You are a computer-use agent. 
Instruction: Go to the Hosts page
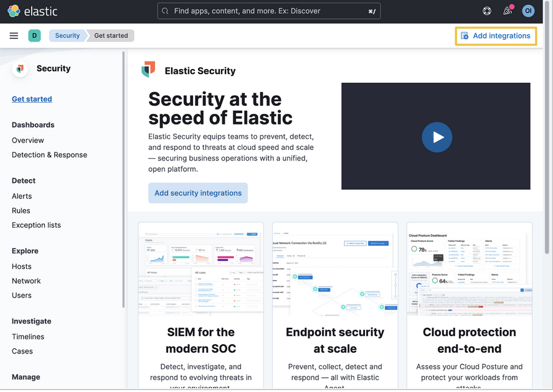click(21, 266)
